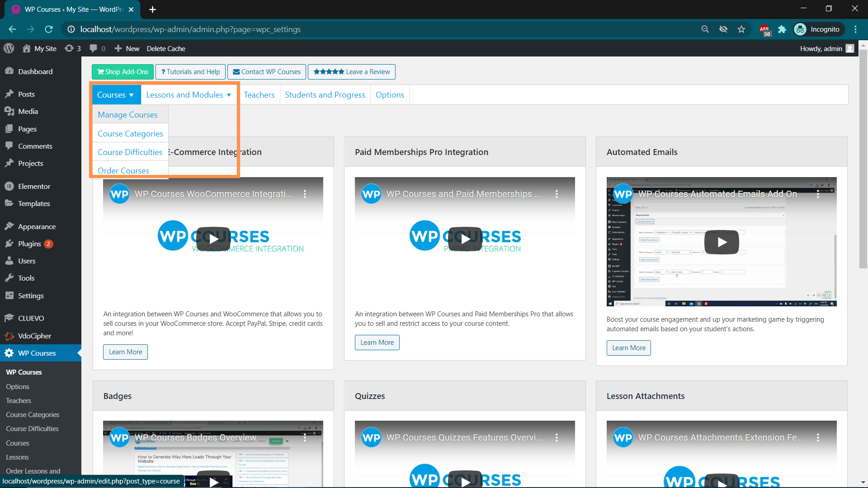Click the crossed-eye tracking icon in address bar
This screenshot has width=868, height=488.
click(x=723, y=29)
